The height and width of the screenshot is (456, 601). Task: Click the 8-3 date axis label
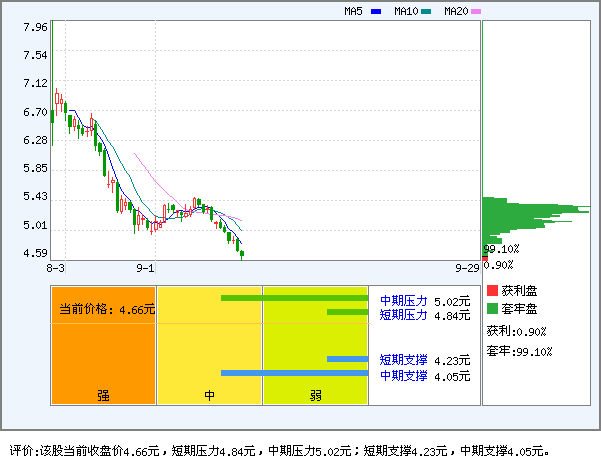coord(56,268)
